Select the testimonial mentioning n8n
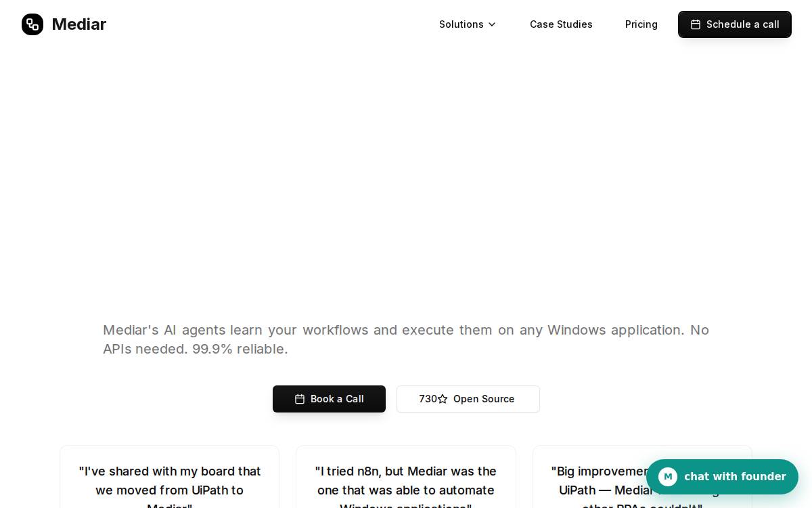Image resolution: width=812 pixels, height=508 pixels. click(406, 477)
